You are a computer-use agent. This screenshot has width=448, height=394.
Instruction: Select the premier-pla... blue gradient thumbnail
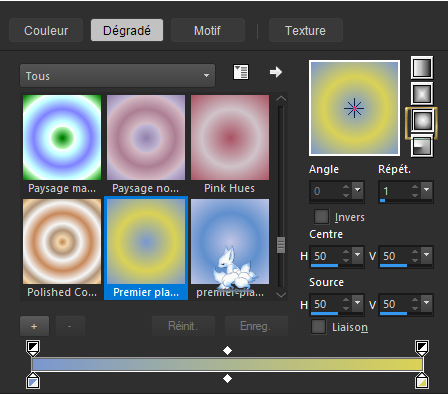pyautogui.click(x=230, y=241)
